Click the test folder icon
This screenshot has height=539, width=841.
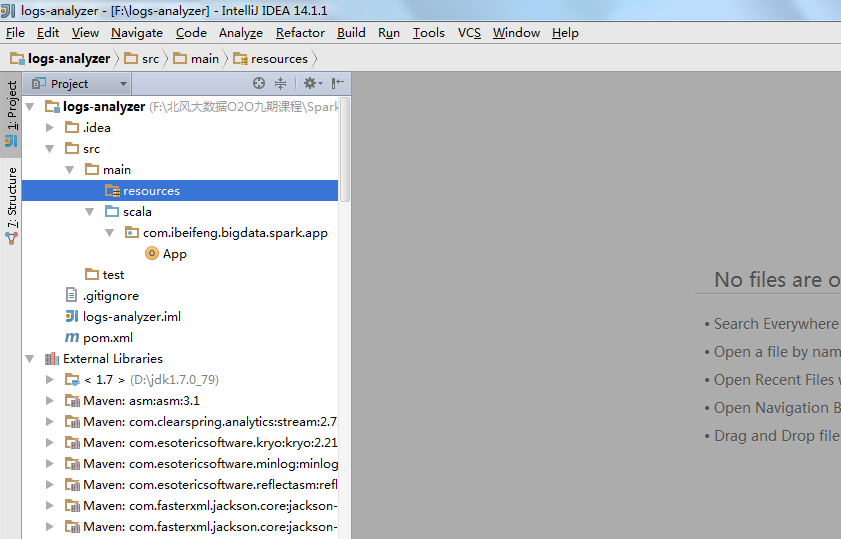click(92, 274)
